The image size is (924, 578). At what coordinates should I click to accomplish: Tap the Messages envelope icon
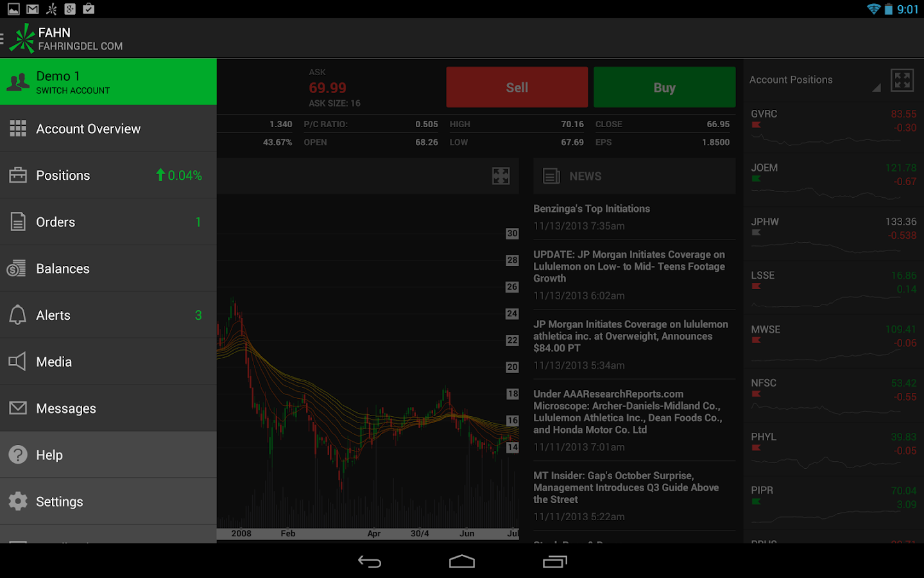click(x=18, y=408)
